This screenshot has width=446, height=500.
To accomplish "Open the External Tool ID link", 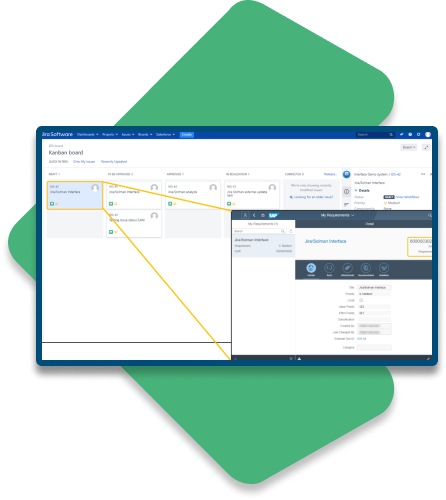I will [x=362, y=339].
